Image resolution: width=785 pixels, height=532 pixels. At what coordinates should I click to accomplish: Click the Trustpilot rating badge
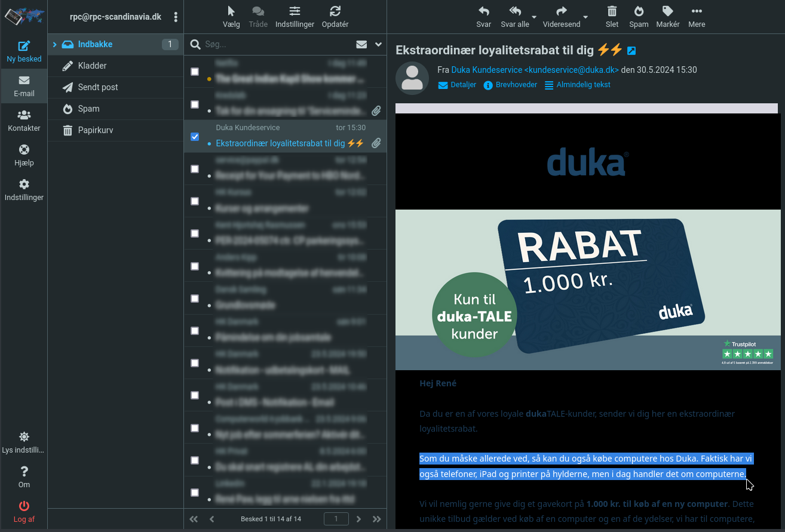(x=747, y=352)
